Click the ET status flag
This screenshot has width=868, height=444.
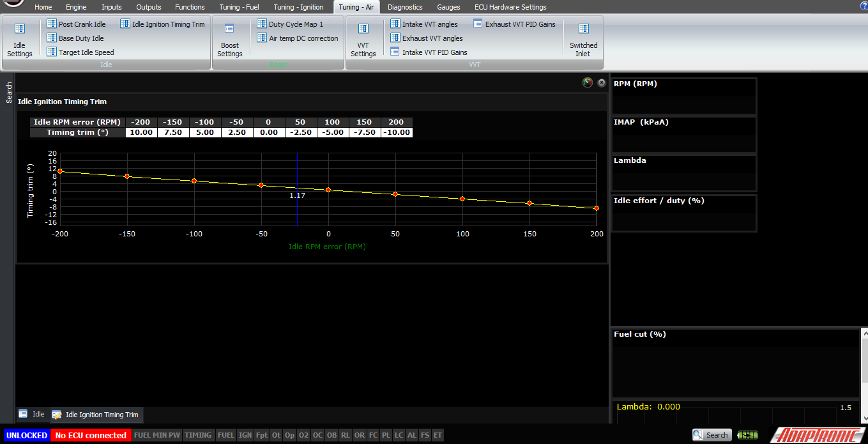click(438, 435)
